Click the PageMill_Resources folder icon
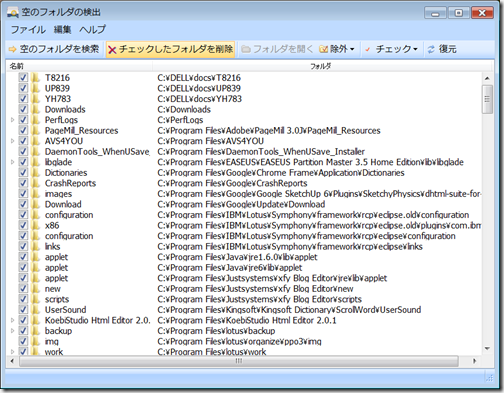This screenshot has height=393, width=504. pyautogui.click(x=36, y=130)
